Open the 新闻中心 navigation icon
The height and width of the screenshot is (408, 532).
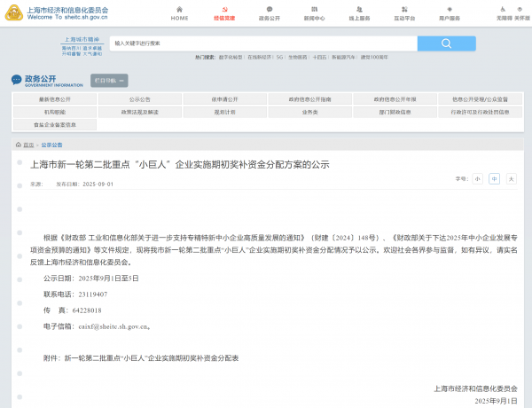313,12
